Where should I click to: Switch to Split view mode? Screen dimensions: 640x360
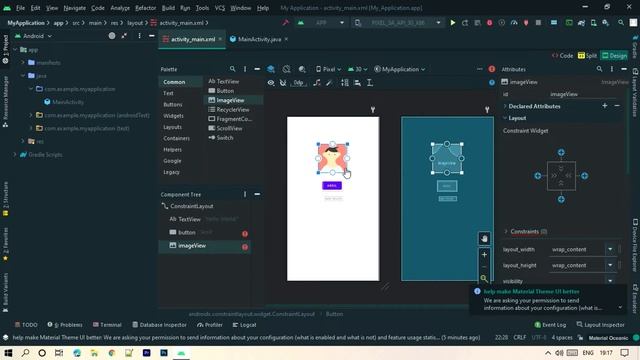587,56
